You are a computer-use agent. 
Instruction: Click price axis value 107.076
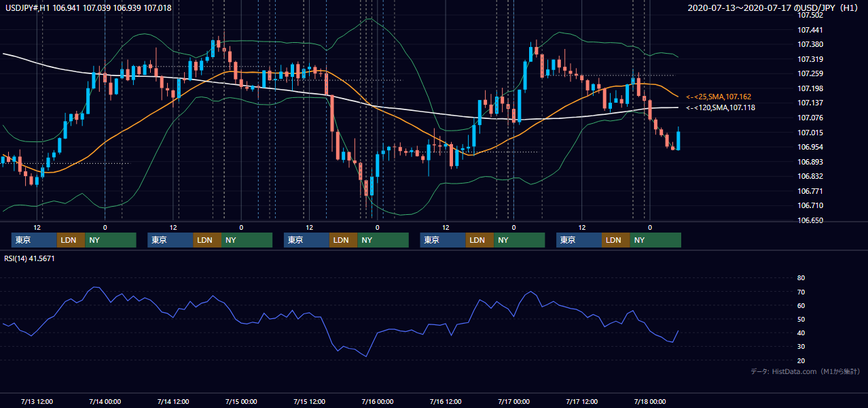pyautogui.click(x=811, y=118)
